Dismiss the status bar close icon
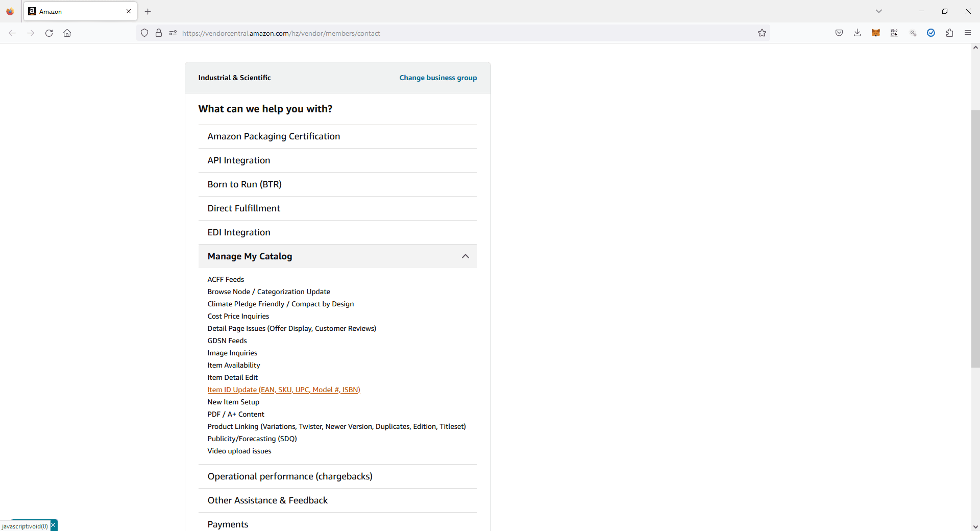 54,525
